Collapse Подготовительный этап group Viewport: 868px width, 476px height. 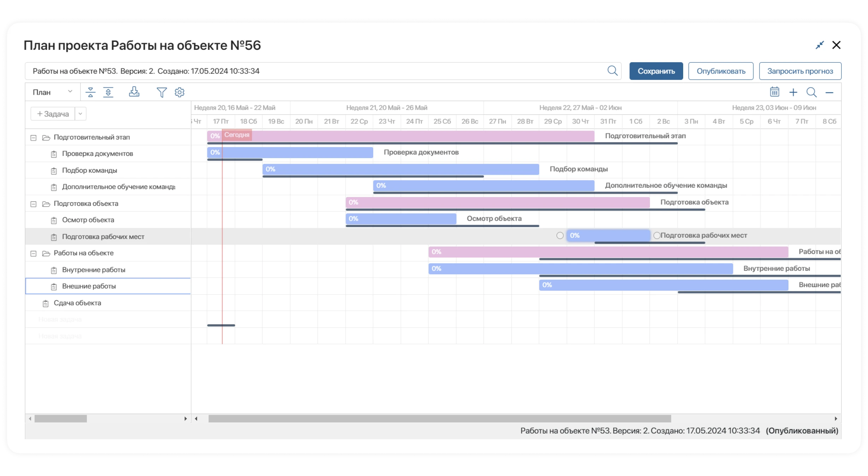point(34,138)
